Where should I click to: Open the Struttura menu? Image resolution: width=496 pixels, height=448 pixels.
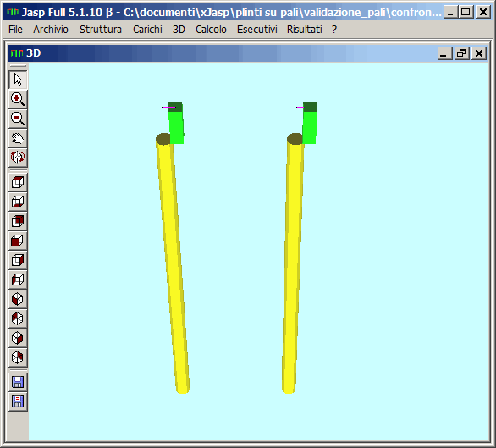[101, 30]
